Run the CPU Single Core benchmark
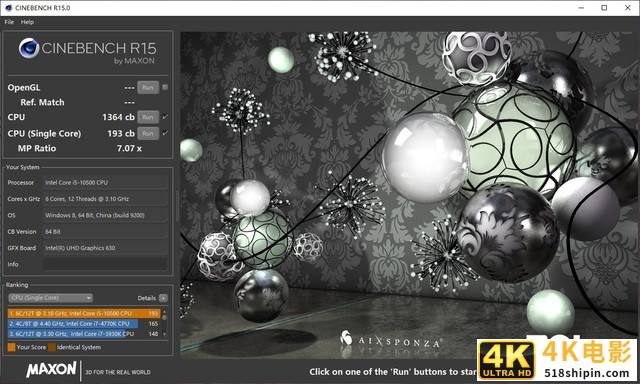The width and height of the screenshot is (640, 384). [x=148, y=133]
